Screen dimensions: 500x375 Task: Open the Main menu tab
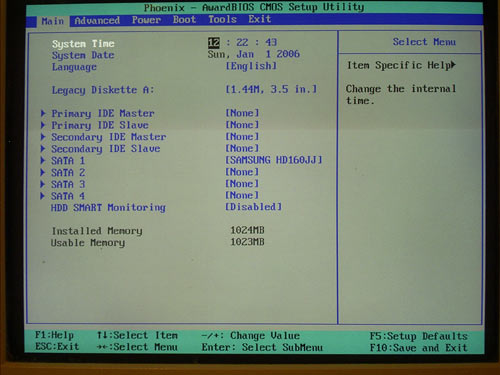tap(52, 21)
